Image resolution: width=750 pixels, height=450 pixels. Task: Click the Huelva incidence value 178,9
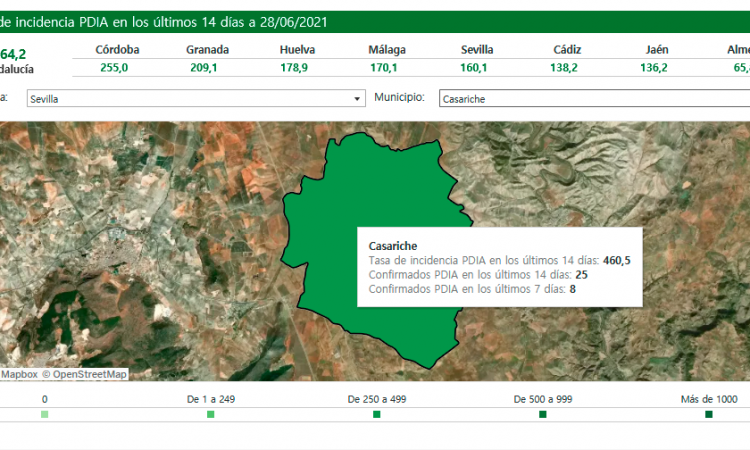pos(294,68)
